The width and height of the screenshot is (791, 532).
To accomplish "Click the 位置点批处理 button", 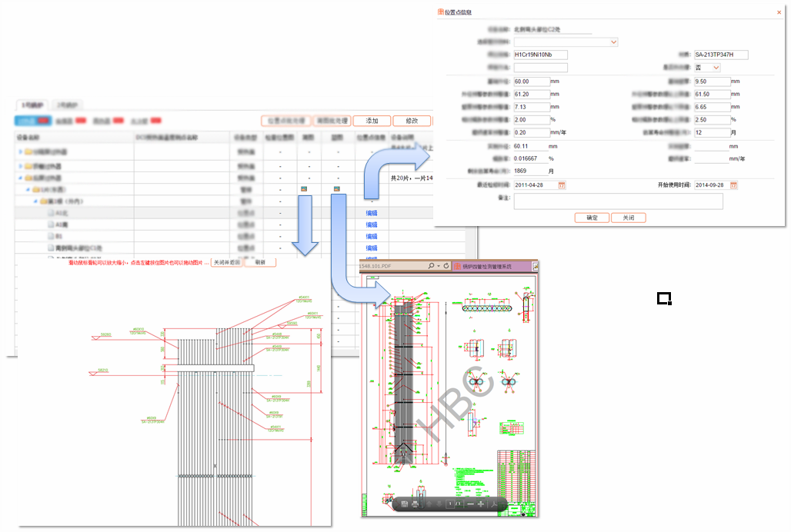I will click(286, 121).
